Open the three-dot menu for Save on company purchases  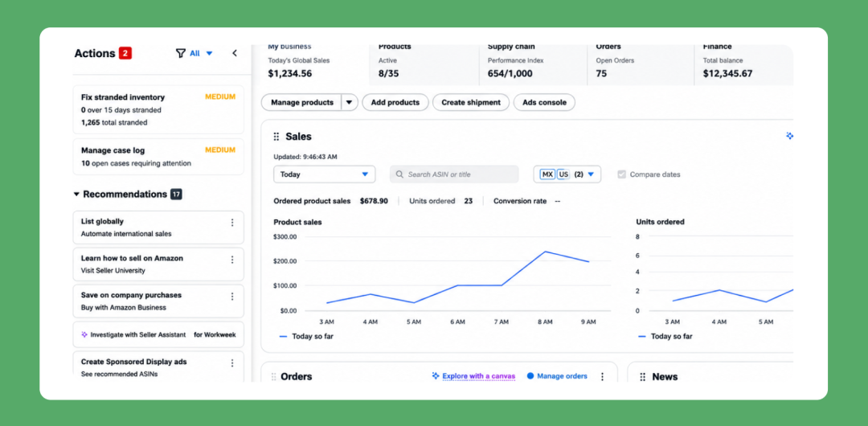pyautogui.click(x=232, y=297)
